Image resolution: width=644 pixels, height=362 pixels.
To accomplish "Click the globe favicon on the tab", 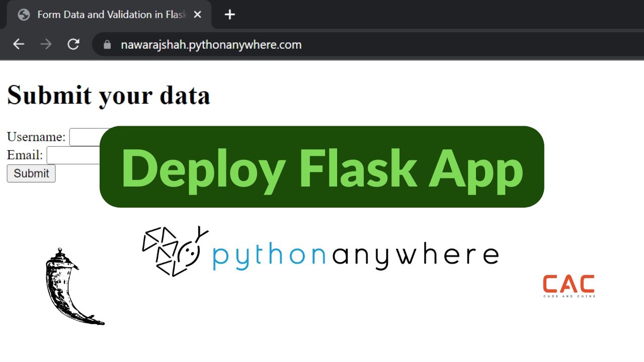I will coord(24,15).
